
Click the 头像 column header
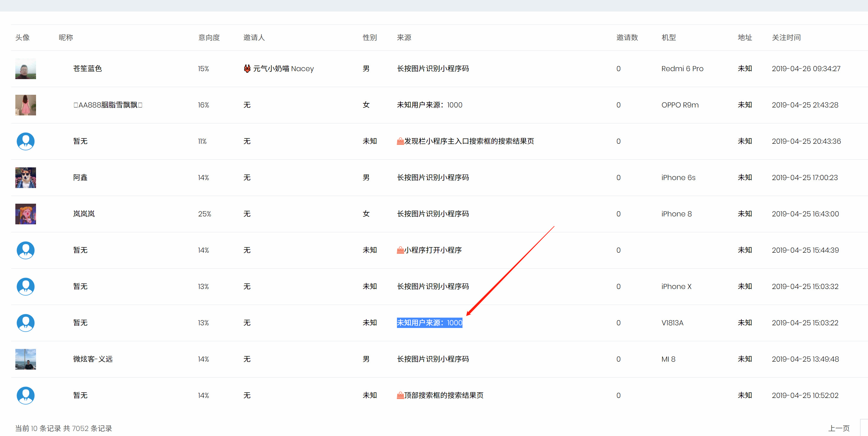(22, 37)
